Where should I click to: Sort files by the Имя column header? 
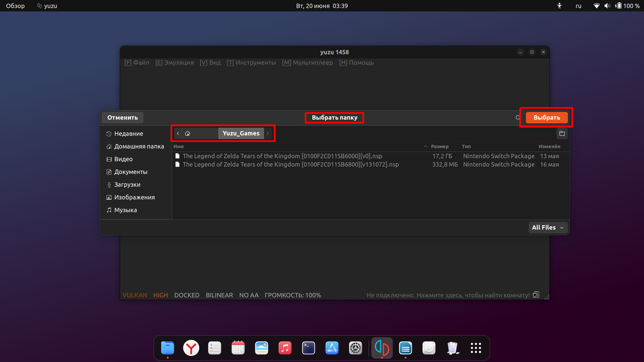coord(178,146)
